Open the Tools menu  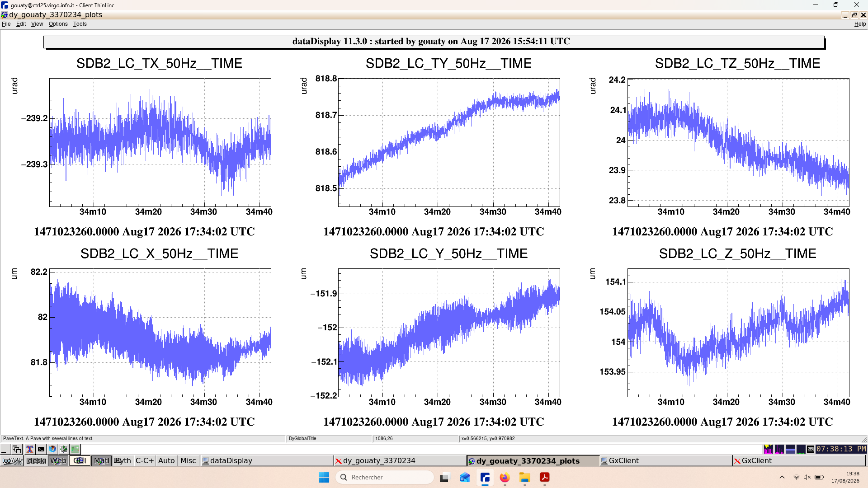(x=80, y=24)
